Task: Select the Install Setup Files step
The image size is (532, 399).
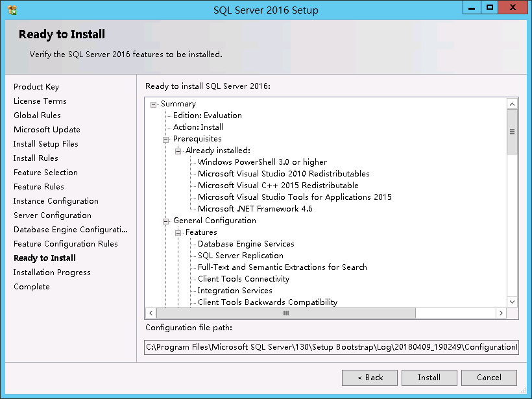Action: (x=46, y=144)
